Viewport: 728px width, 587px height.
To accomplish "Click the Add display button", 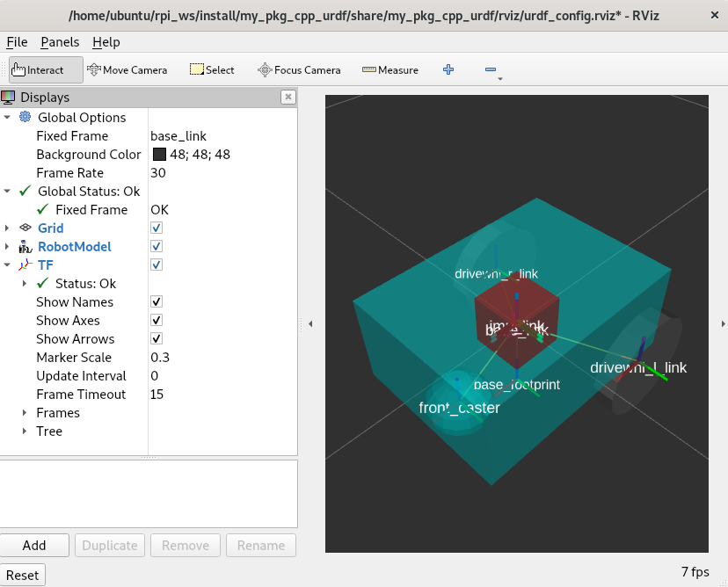I will pos(34,545).
